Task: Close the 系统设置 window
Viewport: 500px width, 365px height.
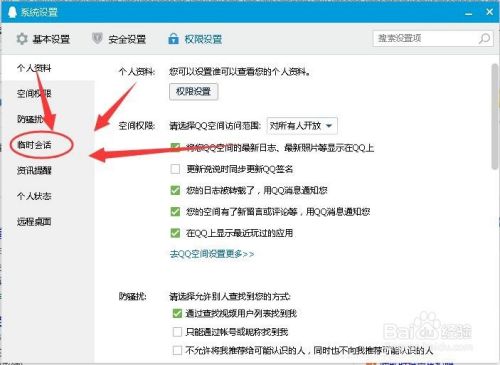Action: point(489,12)
